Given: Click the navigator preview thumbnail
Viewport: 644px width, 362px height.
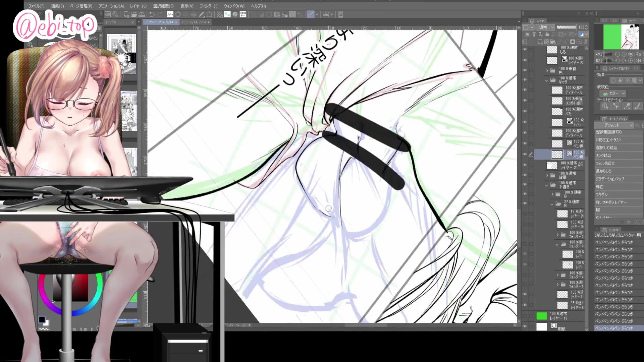Looking at the screenshot, I should 621,37.
